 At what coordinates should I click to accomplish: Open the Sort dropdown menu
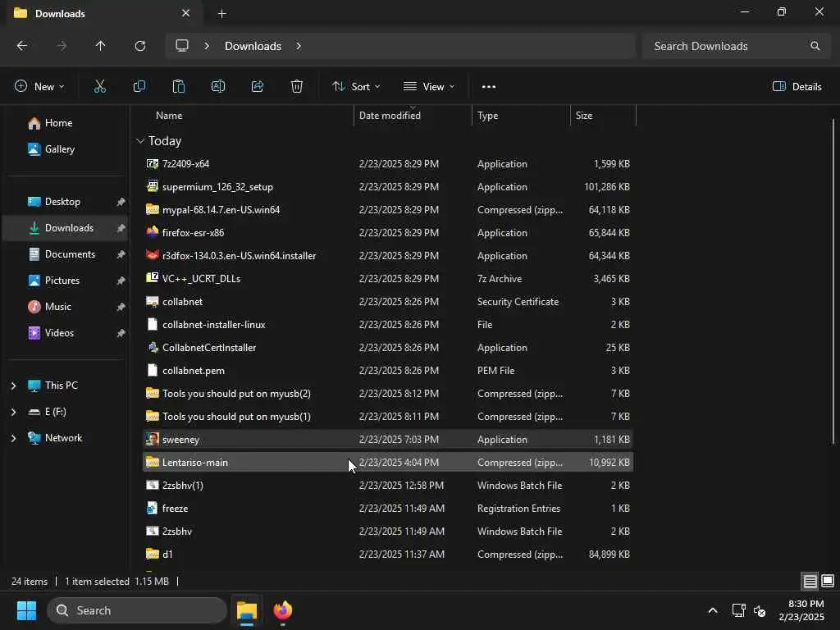tap(356, 86)
